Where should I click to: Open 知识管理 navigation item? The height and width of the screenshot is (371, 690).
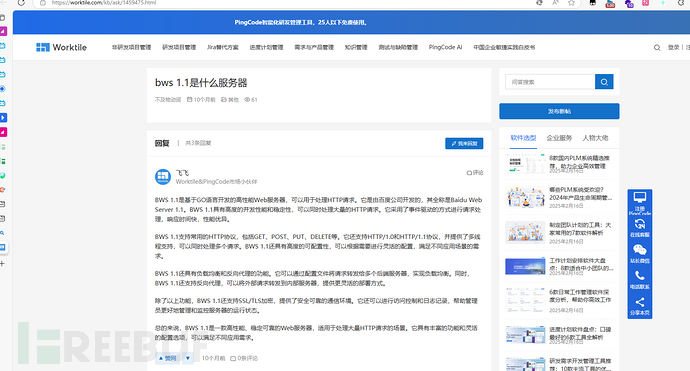coord(356,48)
